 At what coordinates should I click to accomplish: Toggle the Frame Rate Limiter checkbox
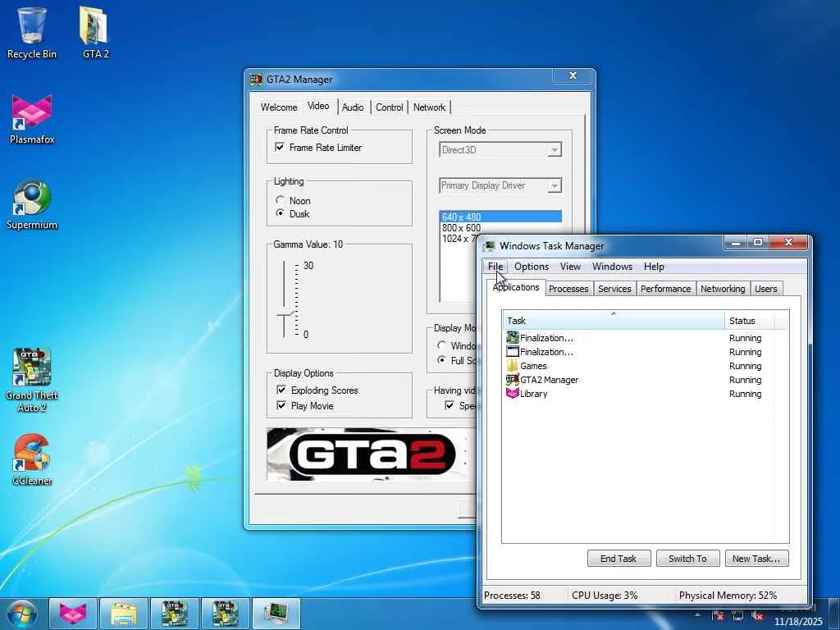click(x=279, y=147)
